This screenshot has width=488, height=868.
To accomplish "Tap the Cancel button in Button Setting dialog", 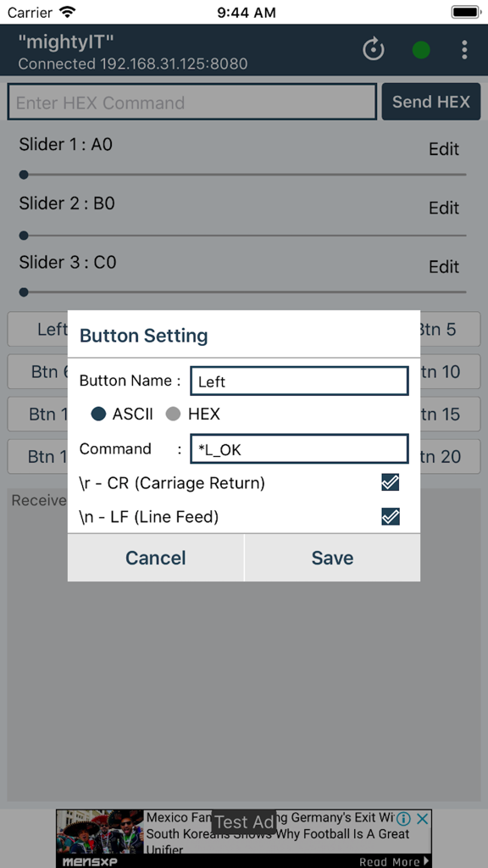I will pyautogui.click(x=155, y=558).
